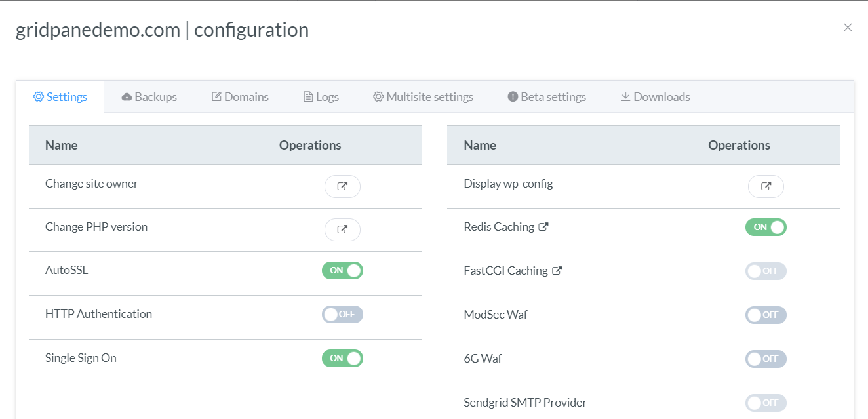Screen dimensions: 868x419
Task: Close the configuration dialog with the X
Action: [848, 28]
